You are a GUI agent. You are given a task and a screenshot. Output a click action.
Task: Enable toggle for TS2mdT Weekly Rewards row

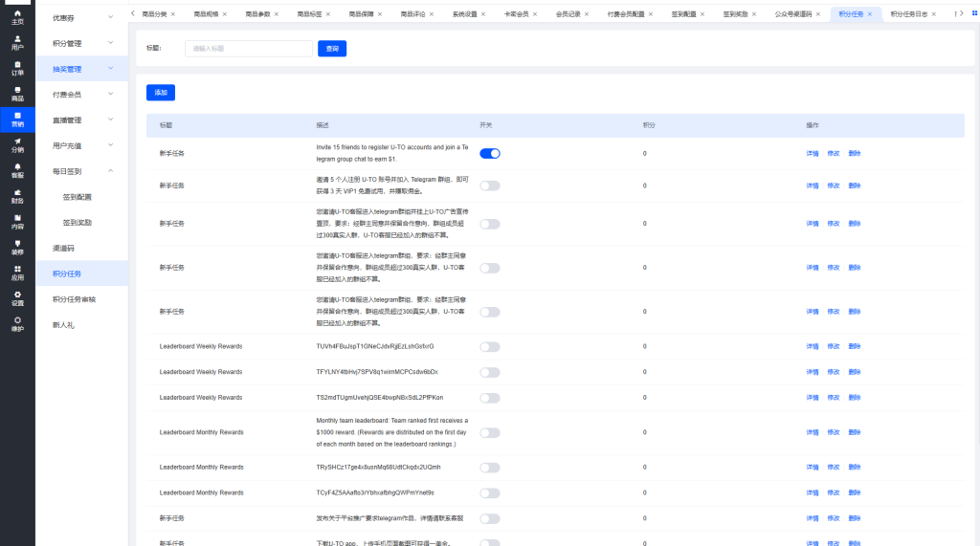pos(490,398)
